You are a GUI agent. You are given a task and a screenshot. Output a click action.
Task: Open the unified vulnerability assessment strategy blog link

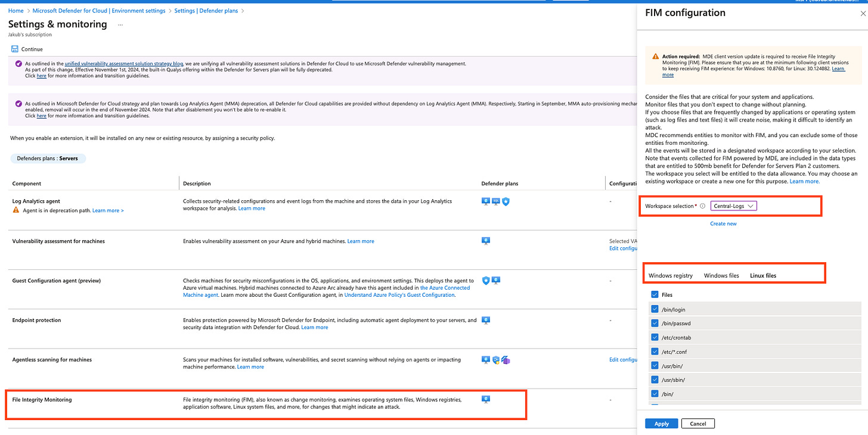point(123,63)
